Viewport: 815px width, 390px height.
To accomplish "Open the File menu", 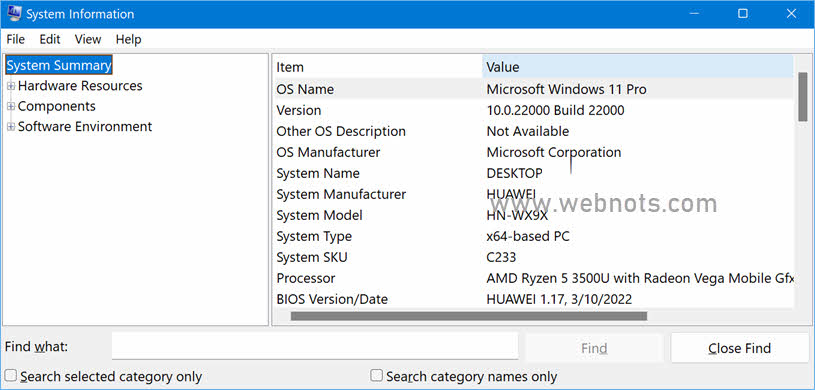I will 16,39.
